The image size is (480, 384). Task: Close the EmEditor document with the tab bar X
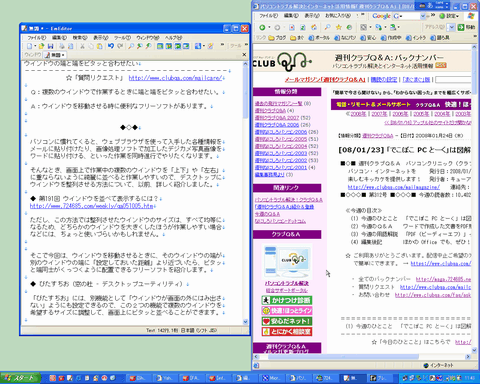[x=244, y=55]
